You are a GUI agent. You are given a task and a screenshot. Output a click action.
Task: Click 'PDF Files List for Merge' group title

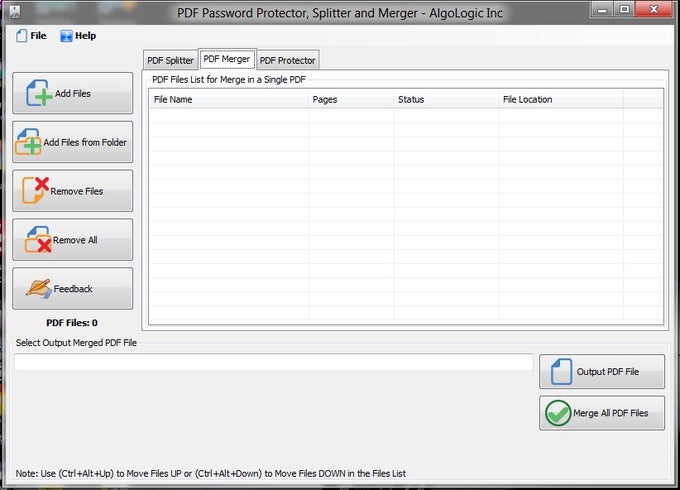pos(229,80)
